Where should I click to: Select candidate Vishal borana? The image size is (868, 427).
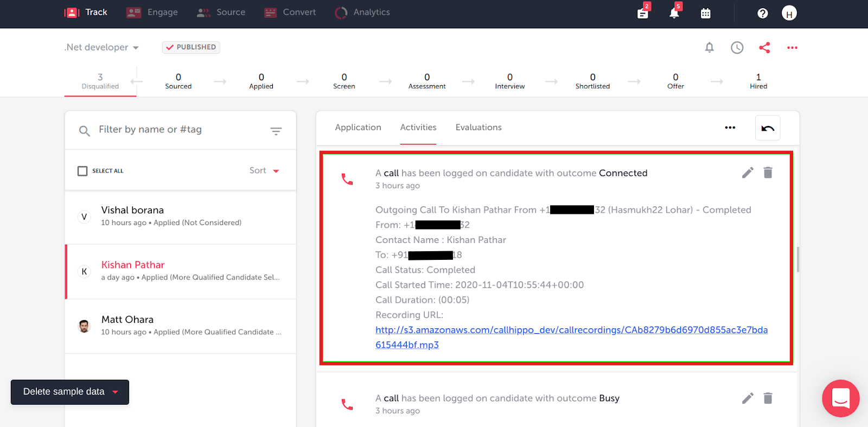click(x=181, y=216)
